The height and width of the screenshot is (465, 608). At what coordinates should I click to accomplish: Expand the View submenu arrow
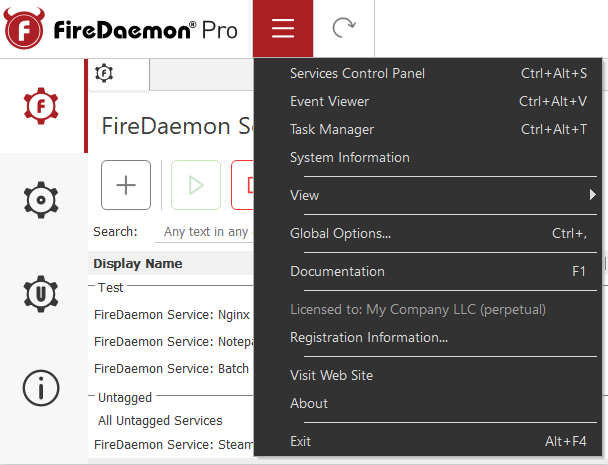pyautogui.click(x=592, y=195)
